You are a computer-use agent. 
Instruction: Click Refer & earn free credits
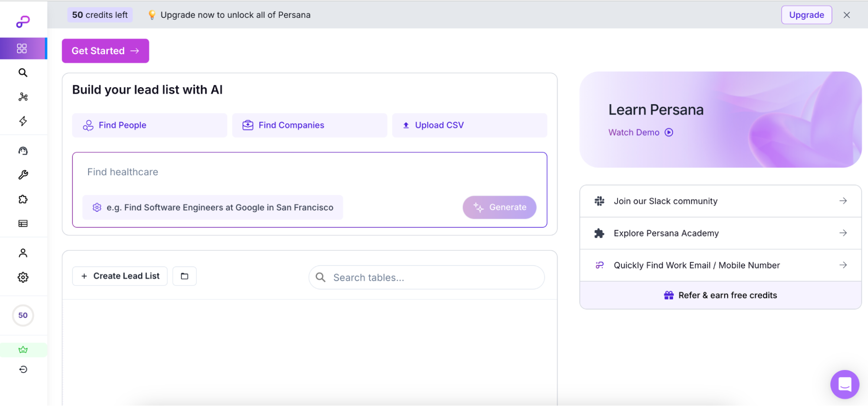click(720, 295)
